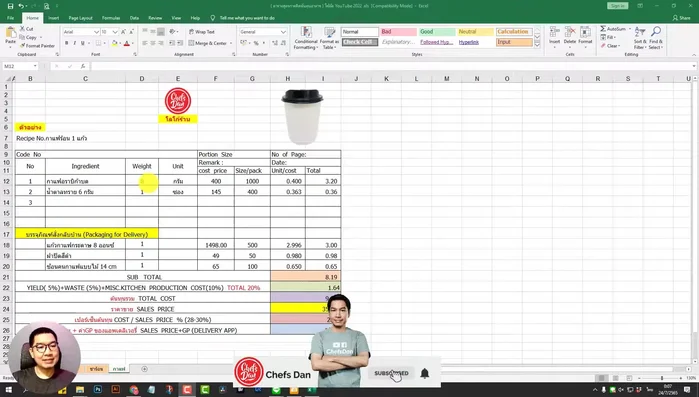Open Photoshop from the taskbar

pyautogui.click(x=98, y=390)
